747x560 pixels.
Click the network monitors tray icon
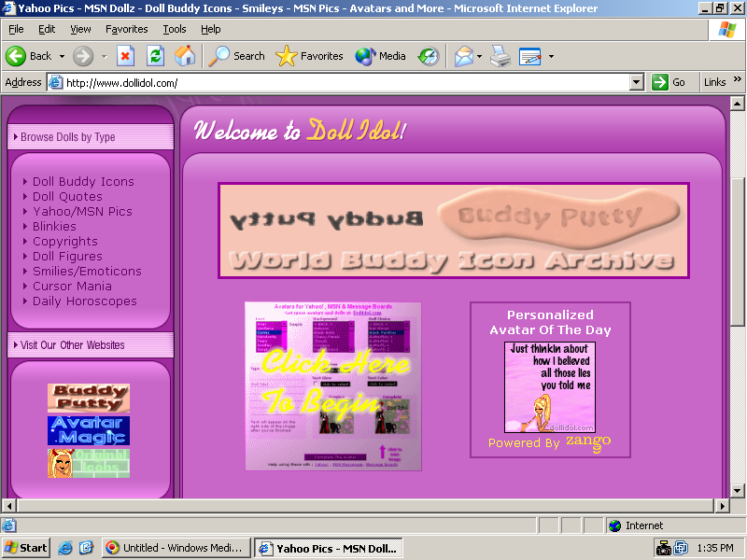pyautogui.click(x=682, y=548)
